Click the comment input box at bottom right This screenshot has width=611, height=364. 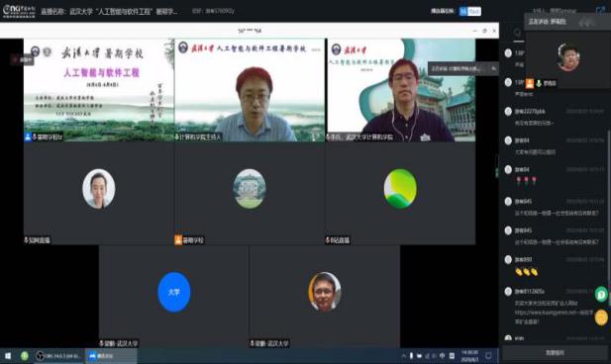[x=555, y=353]
